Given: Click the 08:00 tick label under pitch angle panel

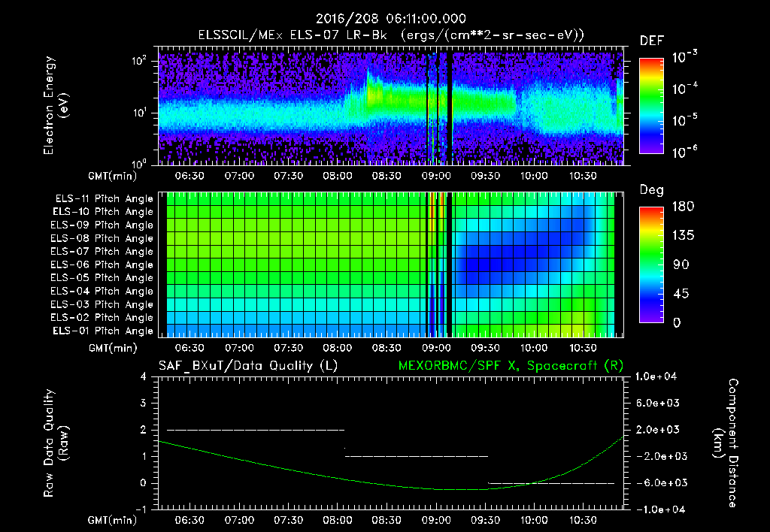Looking at the screenshot, I should [338, 349].
